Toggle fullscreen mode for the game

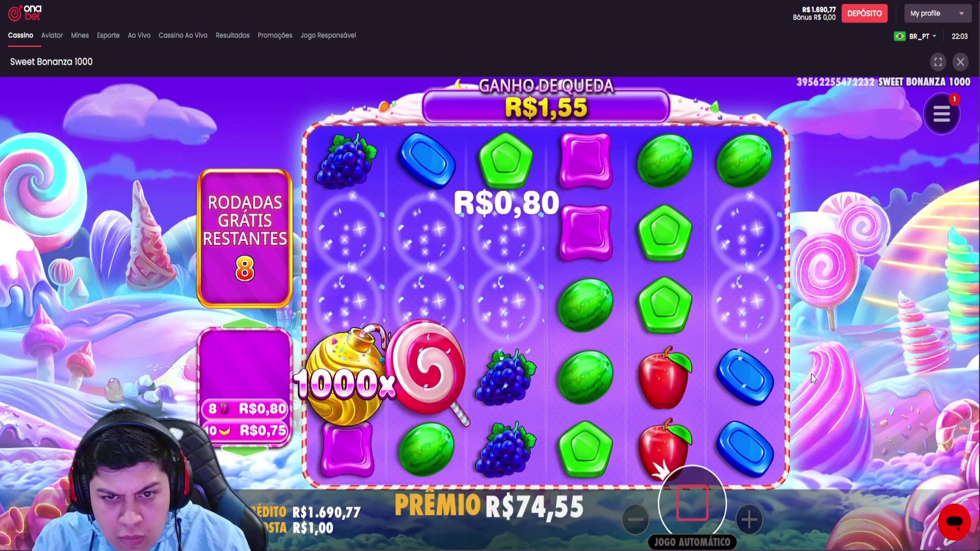[x=938, y=62]
